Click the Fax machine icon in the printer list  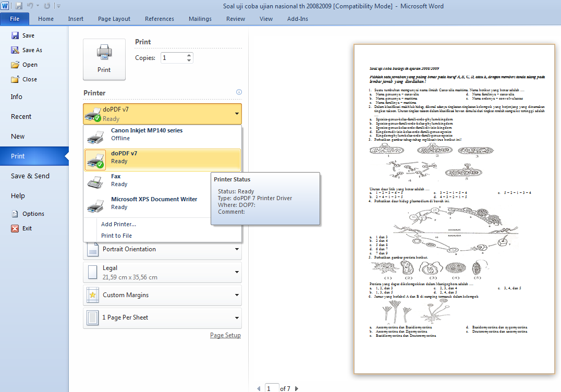point(95,182)
